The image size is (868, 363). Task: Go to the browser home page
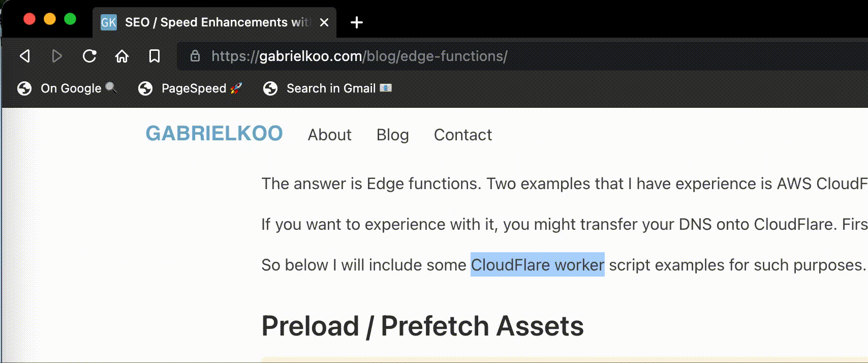point(122,56)
